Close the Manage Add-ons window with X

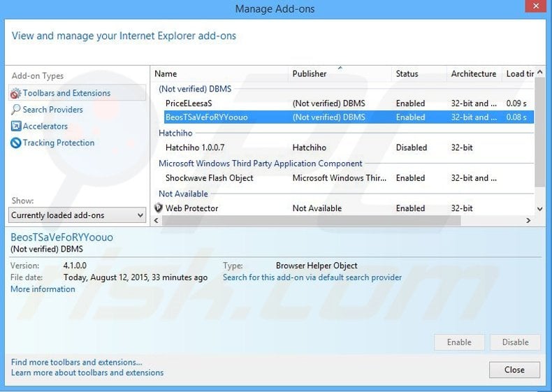(536, 6)
